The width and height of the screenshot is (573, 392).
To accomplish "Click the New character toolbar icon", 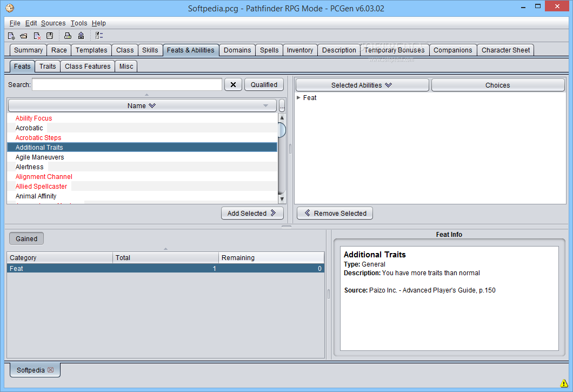I will tap(11, 36).
